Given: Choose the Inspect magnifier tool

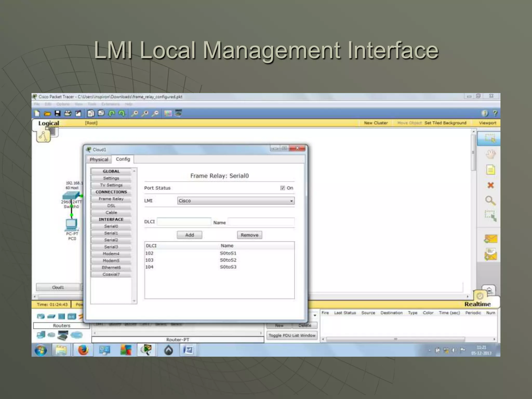Looking at the screenshot, I should 490,201.
